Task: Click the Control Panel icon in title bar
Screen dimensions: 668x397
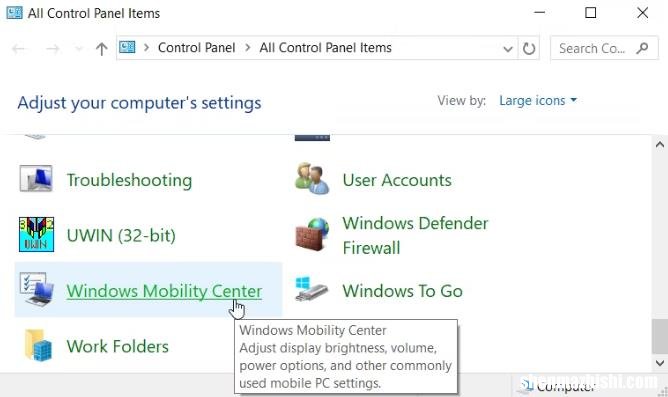Action: click(x=14, y=13)
